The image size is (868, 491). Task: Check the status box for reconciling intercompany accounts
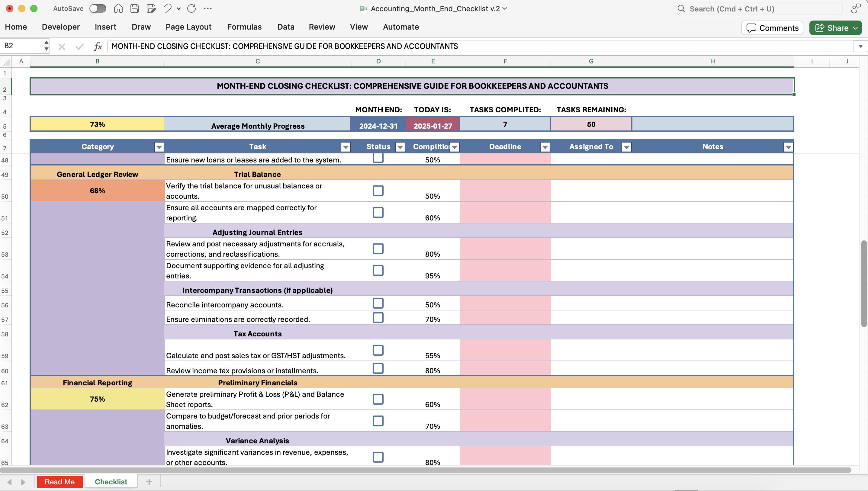[x=378, y=303]
